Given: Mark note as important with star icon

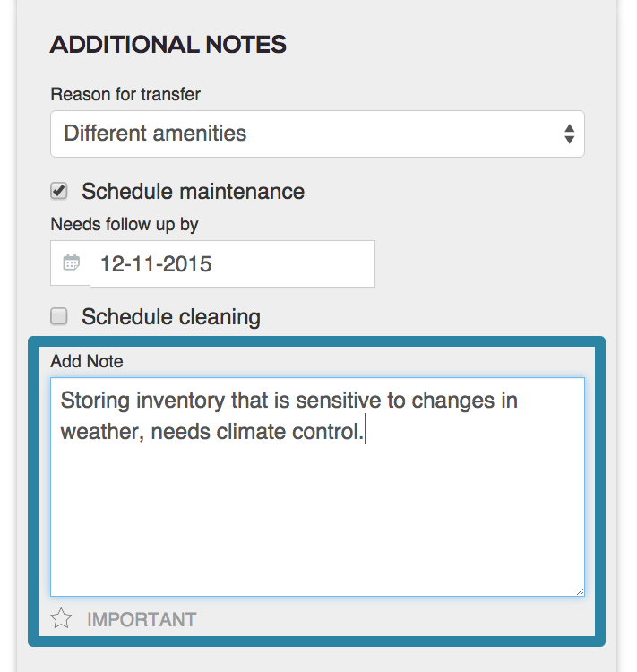Looking at the screenshot, I should [x=61, y=618].
